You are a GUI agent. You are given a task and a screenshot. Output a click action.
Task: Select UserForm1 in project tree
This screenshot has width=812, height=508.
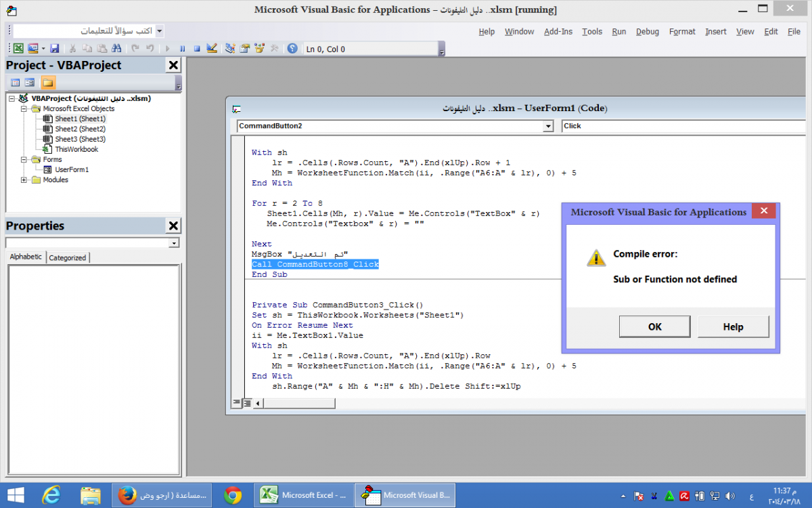[x=72, y=169]
